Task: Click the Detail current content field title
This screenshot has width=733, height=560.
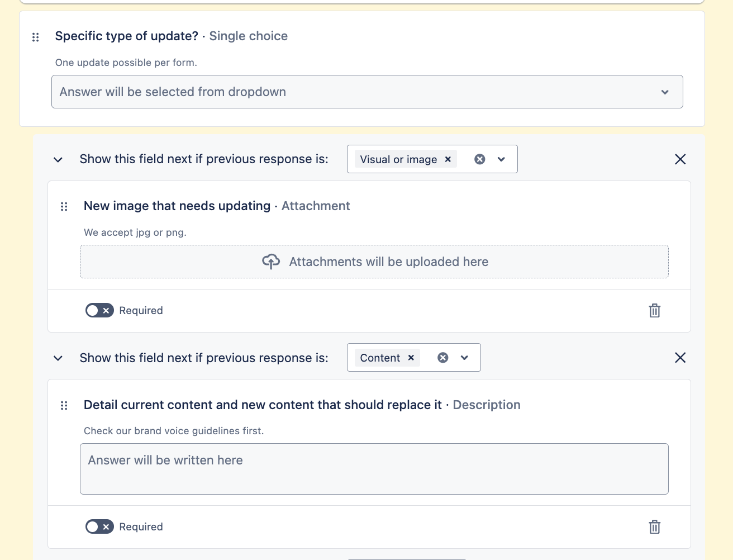Action: (263, 405)
